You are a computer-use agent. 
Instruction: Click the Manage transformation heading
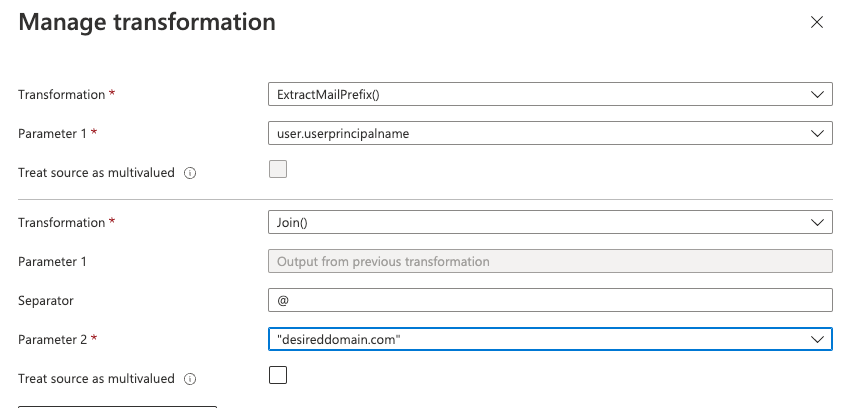147,22
